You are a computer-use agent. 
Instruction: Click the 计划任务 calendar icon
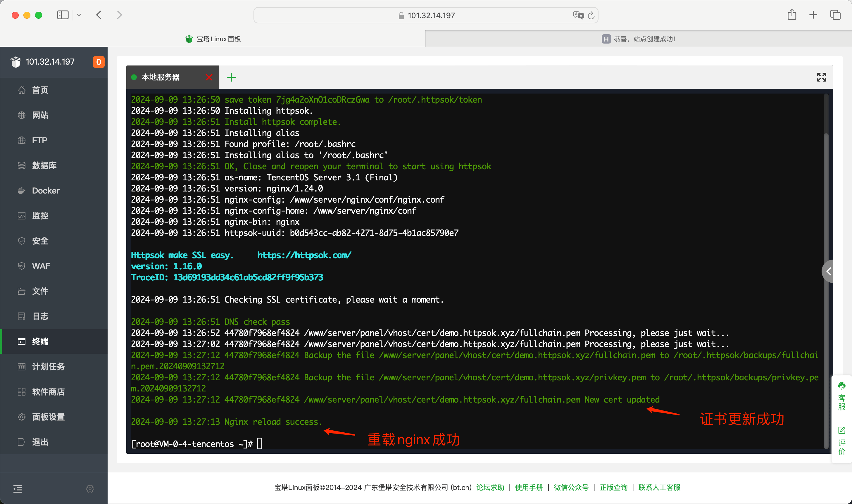(x=21, y=367)
